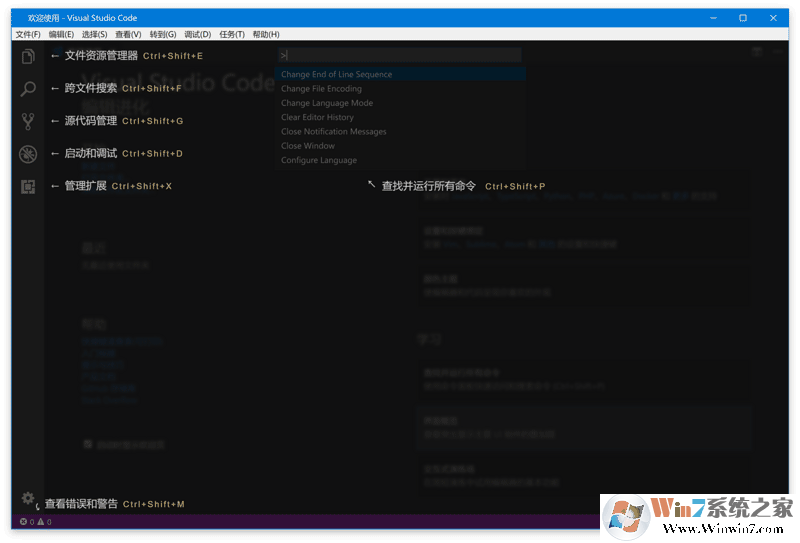This screenshot has width=800, height=543.
Task: Open the Manage gear icon at bottom left
Action: 28,498
